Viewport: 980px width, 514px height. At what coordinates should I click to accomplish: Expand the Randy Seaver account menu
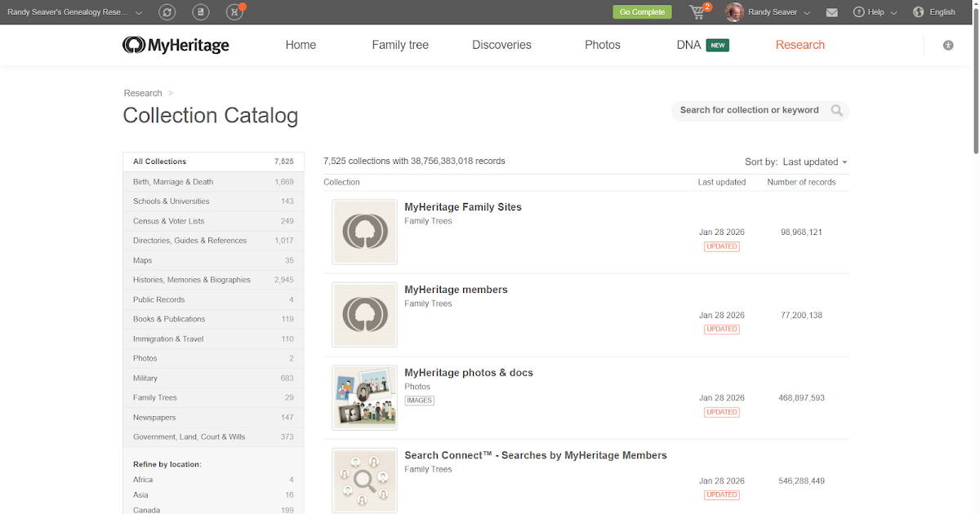pyautogui.click(x=807, y=12)
